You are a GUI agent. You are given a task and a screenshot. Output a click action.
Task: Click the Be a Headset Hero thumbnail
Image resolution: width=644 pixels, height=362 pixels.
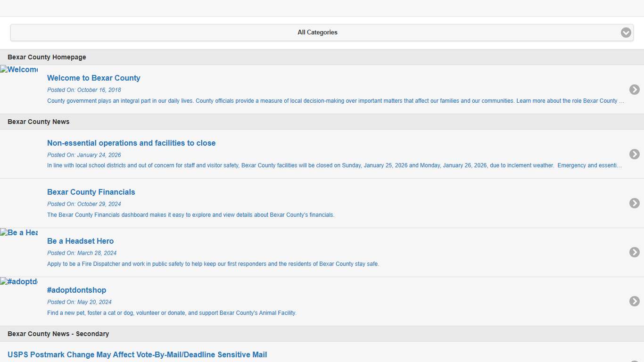click(19, 233)
